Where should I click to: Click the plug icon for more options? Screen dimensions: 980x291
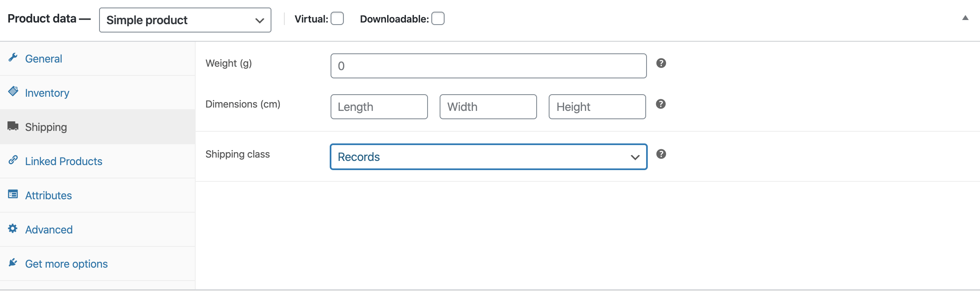(13, 262)
